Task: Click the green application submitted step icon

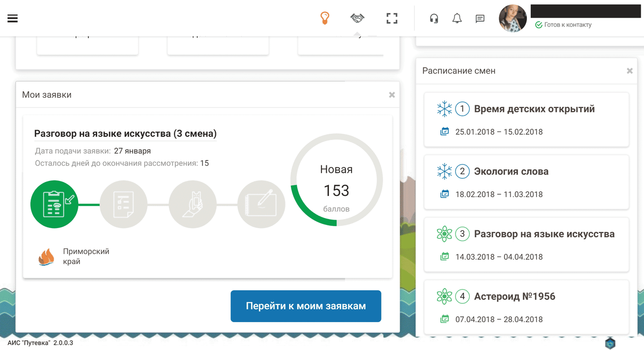Action: (54, 205)
